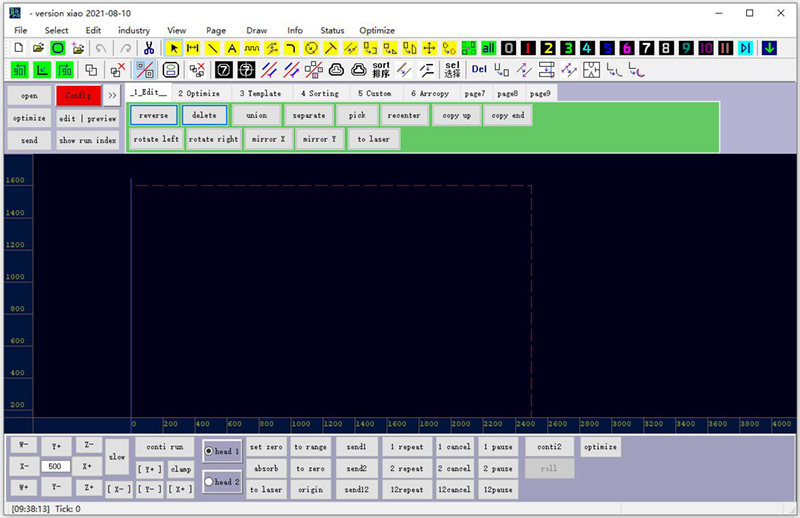The image size is (800, 518).
Task: Open the Select menu
Action: coord(56,30)
